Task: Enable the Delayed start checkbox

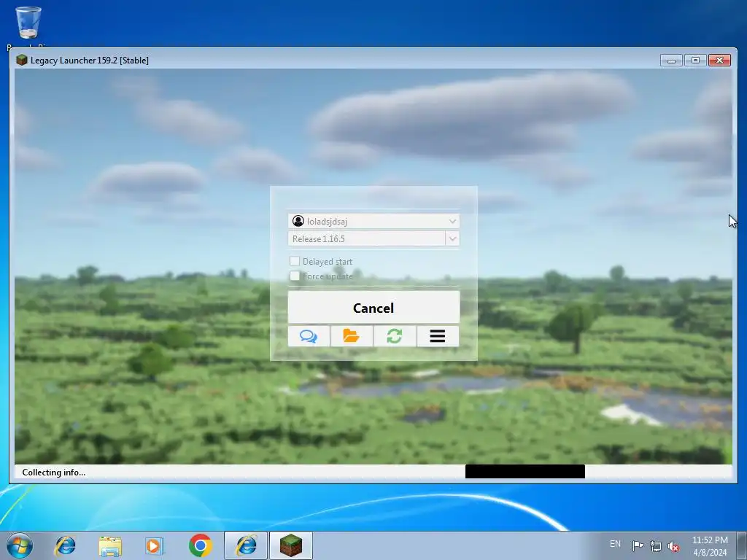Action: (x=295, y=261)
